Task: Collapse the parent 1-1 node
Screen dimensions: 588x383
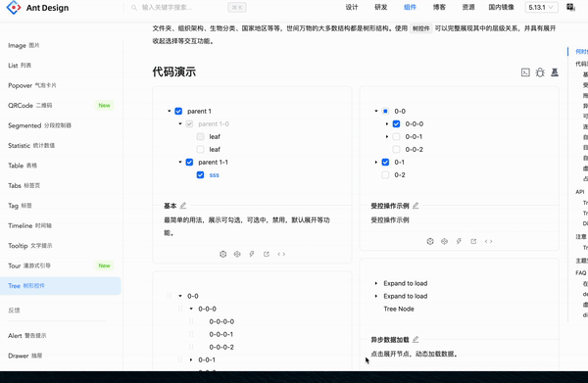Action: pyautogui.click(x=180, y=163)
